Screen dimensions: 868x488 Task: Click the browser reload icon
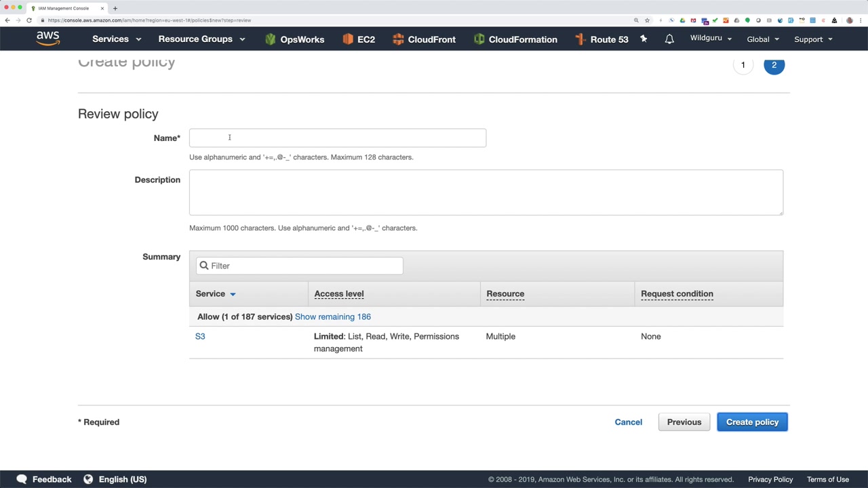pyautogui.click(x=29, y=20)
